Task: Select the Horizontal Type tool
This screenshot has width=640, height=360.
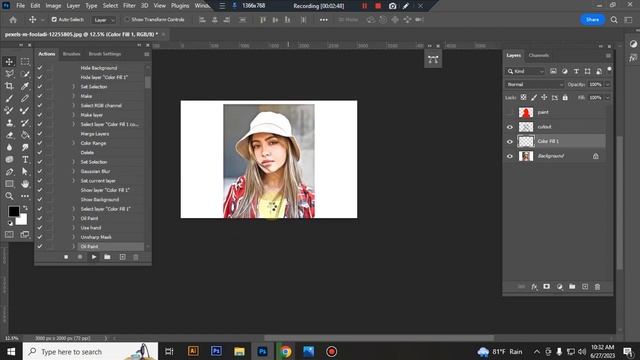Action: point(25,160)
